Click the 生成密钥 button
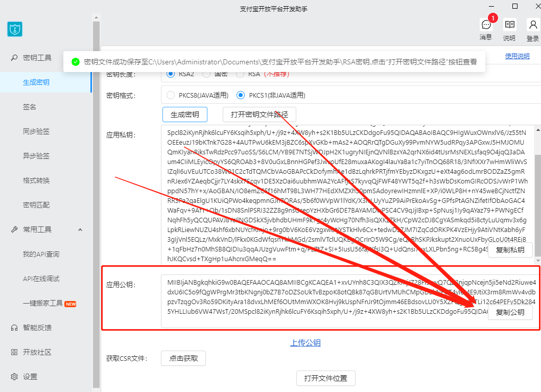This screenshot has height=392, width=541. tap(184, 114)
